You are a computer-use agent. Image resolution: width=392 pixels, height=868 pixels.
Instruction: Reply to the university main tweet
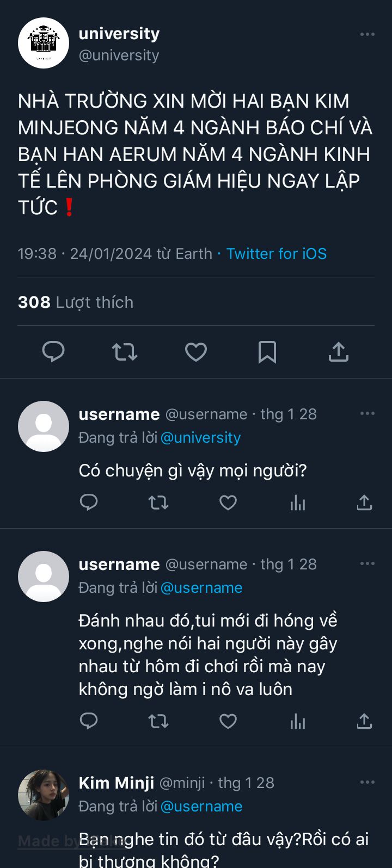click(x=53, y=352)
